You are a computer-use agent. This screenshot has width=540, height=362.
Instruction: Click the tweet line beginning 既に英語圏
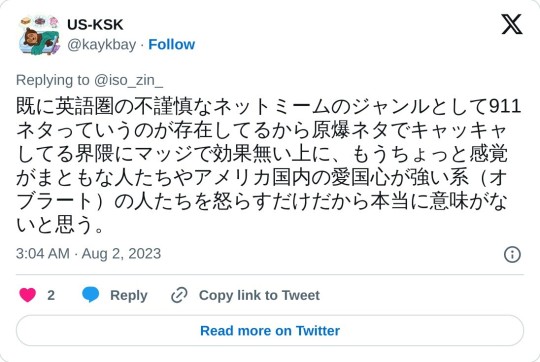(268, 106)
